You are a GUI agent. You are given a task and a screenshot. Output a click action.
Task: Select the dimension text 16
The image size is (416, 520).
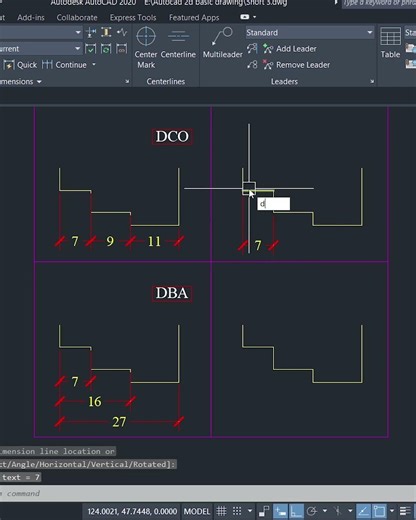point(95,402)
